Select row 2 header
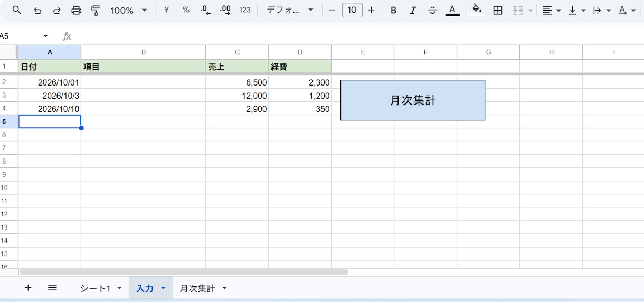Screen dimensions: 644x302 [x=9, y=82]
